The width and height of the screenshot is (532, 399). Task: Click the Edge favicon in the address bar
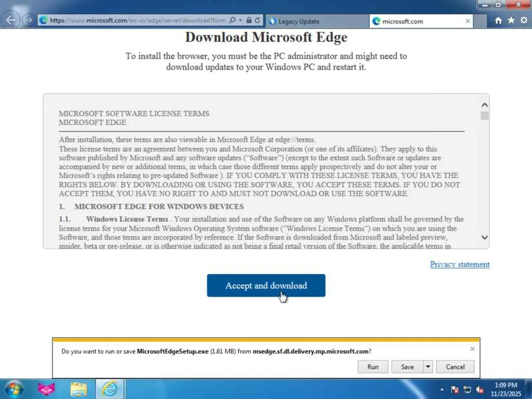[x=44, y=20]
